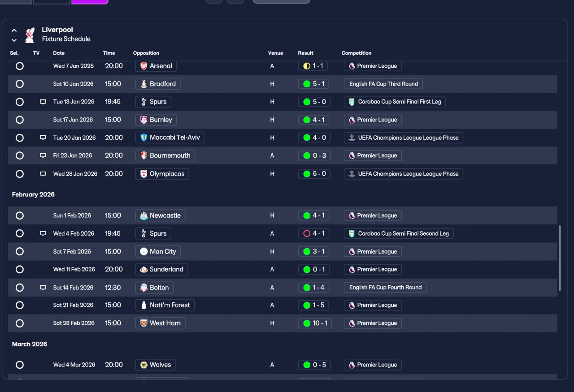Click the Liverpool club crest icon
This screenshot has width=574, height=392.
click(x=30, y=35)
